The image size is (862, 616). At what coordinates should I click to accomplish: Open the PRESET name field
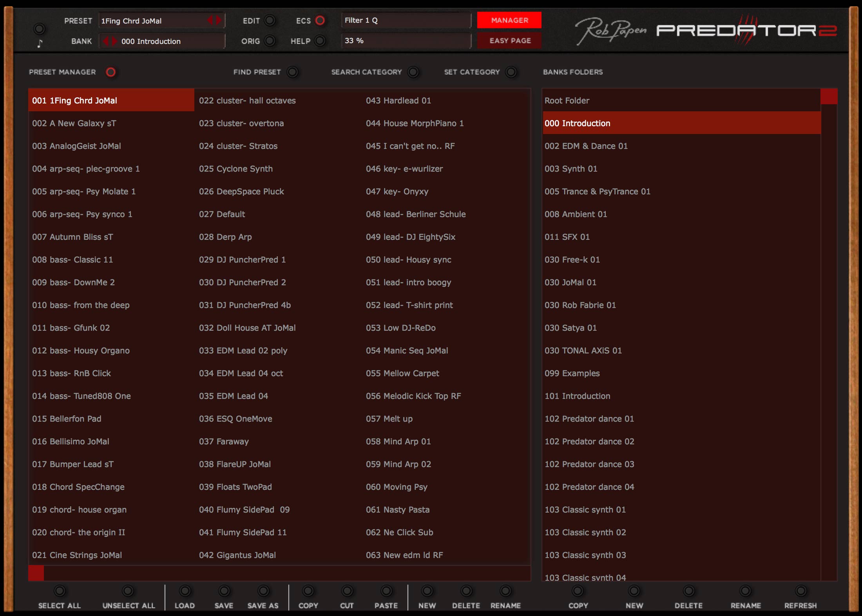(162, 20)
